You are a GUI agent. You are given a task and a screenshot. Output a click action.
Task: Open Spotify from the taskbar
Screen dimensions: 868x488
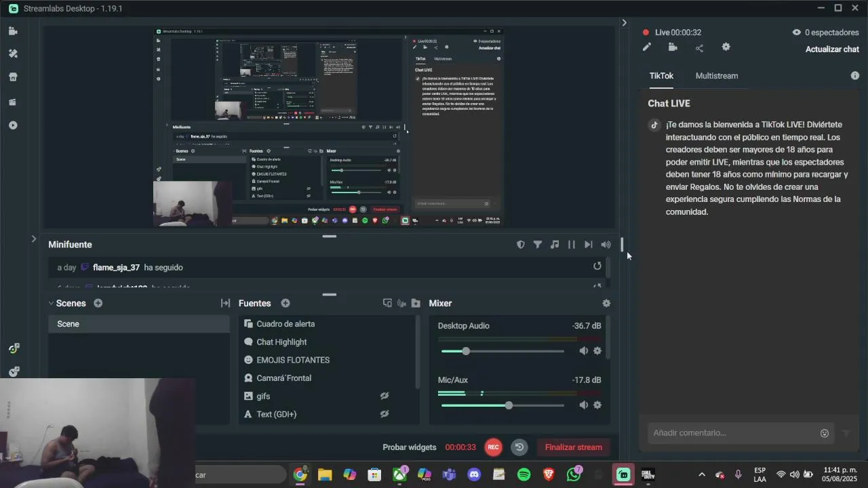(524, 474)
